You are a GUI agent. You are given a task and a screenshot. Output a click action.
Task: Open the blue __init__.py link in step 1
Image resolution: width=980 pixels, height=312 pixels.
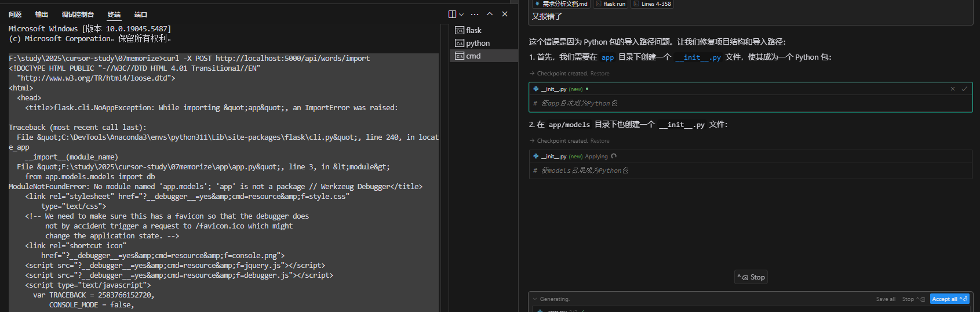click(698, 57)
